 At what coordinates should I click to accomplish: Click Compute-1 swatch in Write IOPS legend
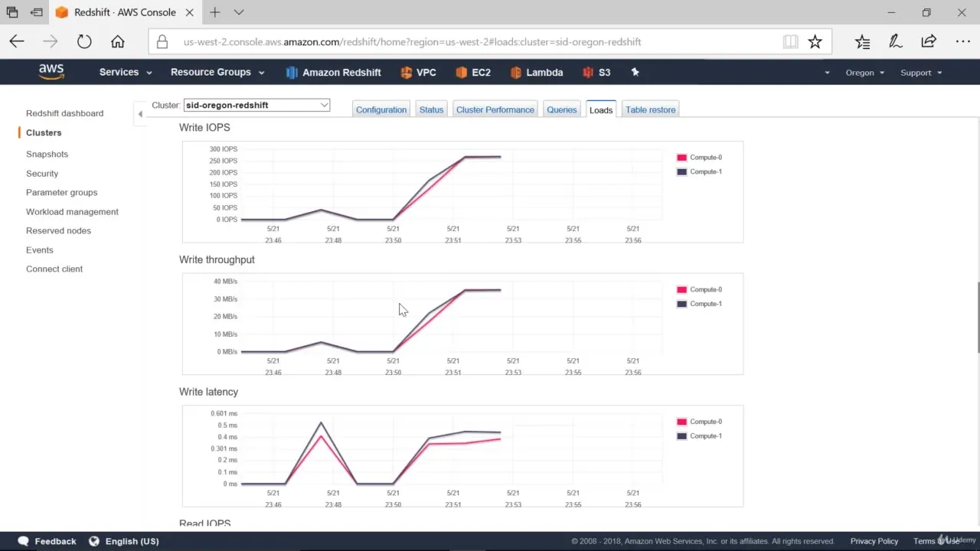coord(681,172)
